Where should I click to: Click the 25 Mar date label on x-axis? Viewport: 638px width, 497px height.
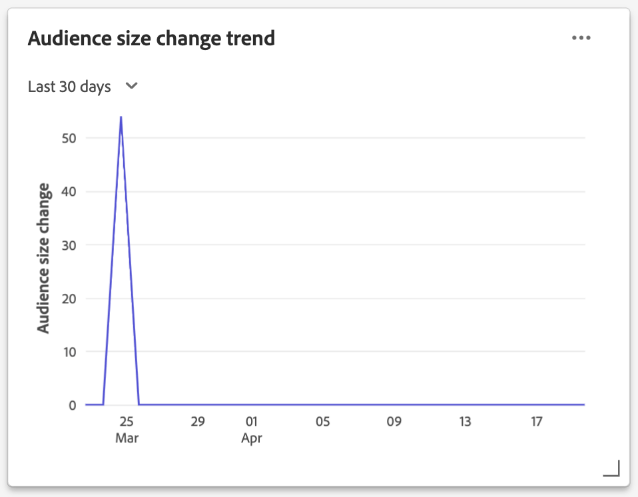pos(126,430)
